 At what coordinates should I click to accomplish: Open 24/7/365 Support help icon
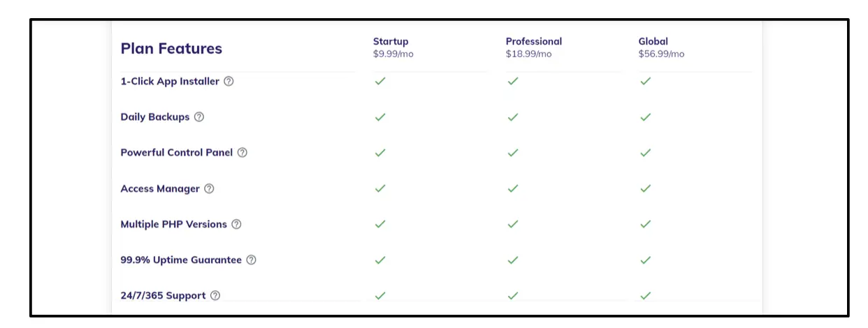(215, 296)
